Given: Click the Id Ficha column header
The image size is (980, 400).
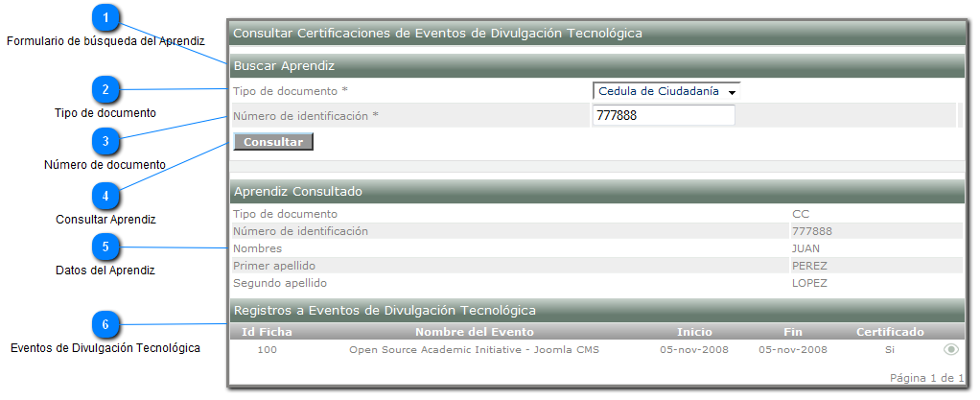Looking at the screenshot, I should (x=267, y=332).
